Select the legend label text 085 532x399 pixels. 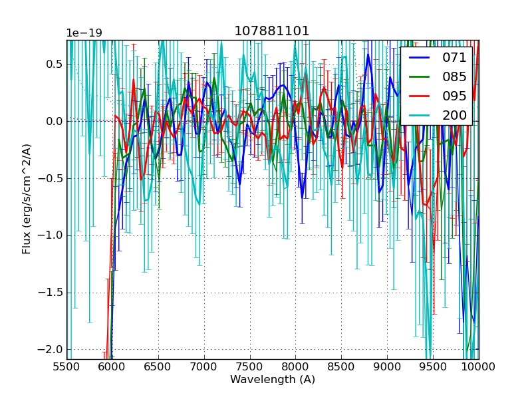coord(454,77)
